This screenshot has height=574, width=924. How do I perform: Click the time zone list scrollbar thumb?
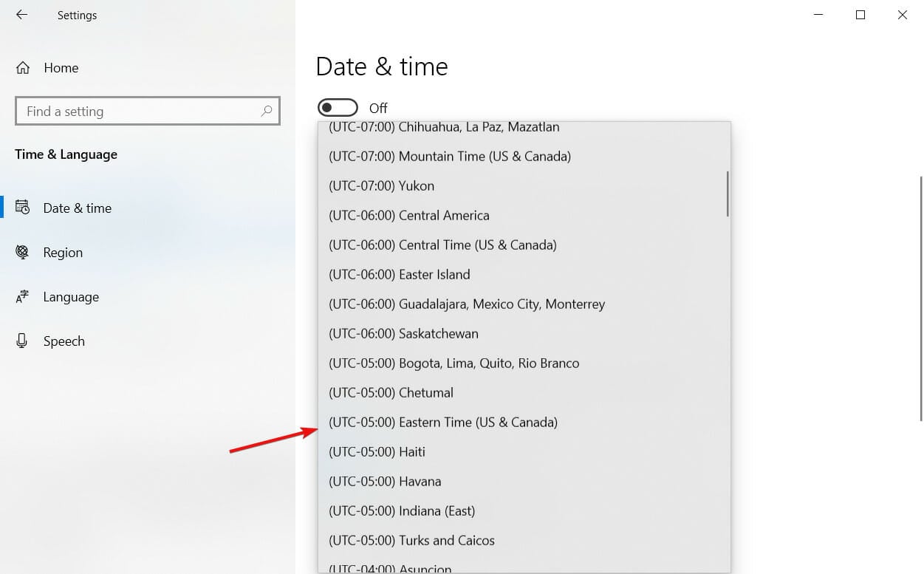point(728,194)
